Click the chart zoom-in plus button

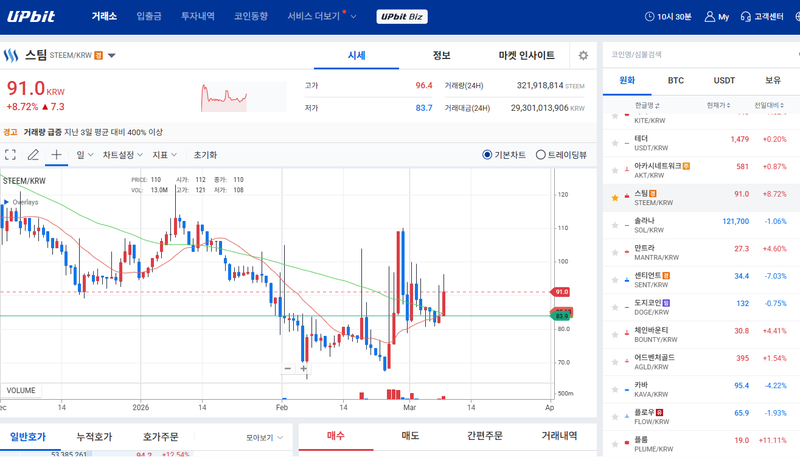point(304,368)
